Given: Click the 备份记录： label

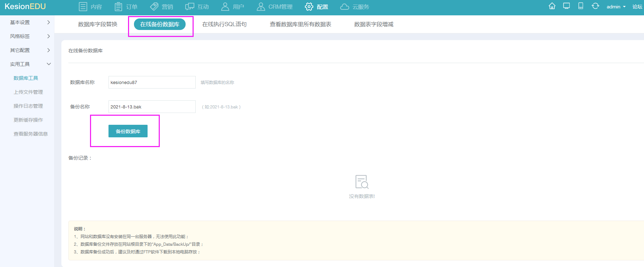Looking at the screenshot, I should tap(80, 158).
